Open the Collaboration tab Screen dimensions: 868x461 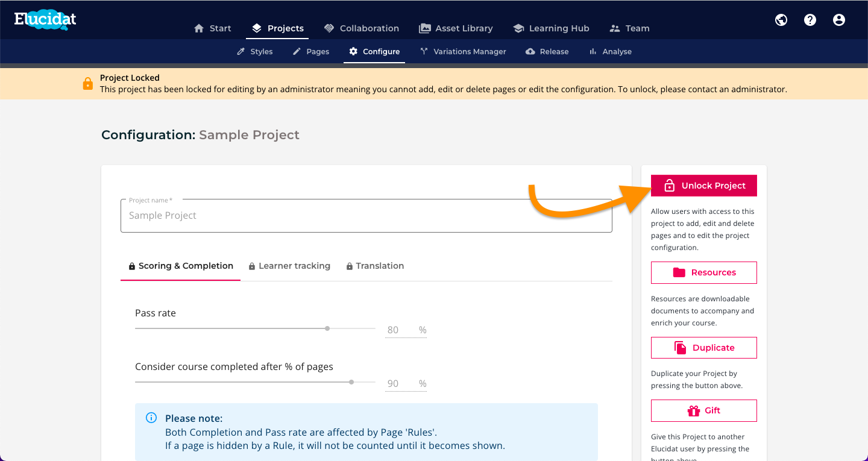pyautogui.click(x=362, y=28)
